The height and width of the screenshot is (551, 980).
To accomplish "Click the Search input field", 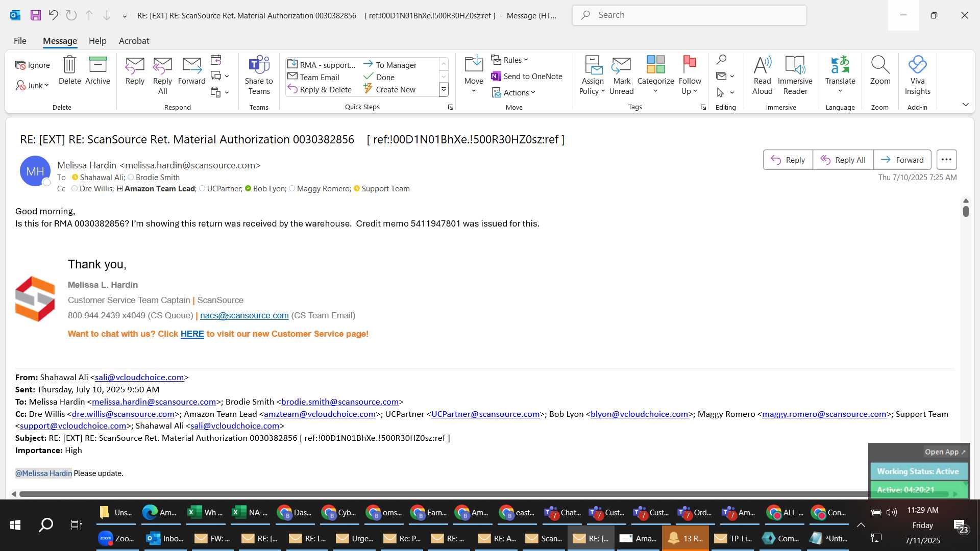I will pos(689,15).
